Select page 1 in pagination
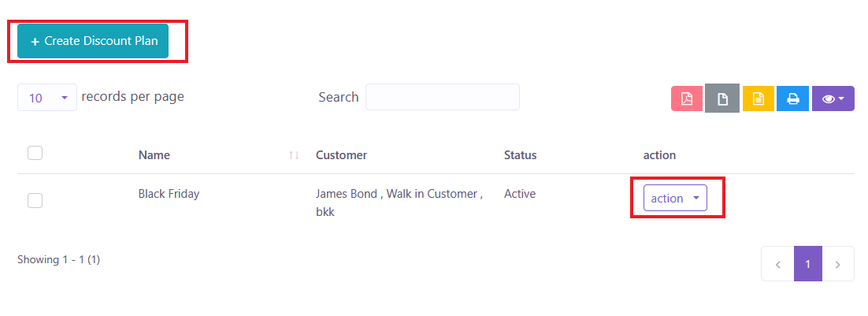This screenshot has height=316, width=868. point(808,264)
